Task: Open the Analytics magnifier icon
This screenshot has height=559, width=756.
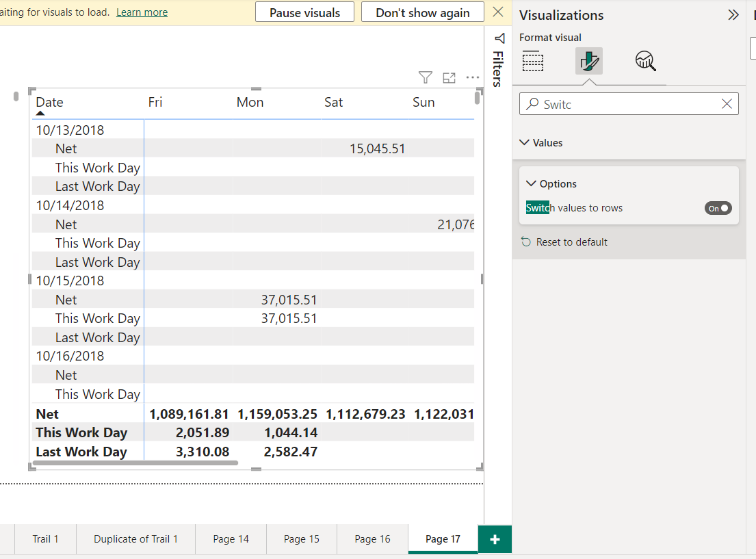Action: 646,62
